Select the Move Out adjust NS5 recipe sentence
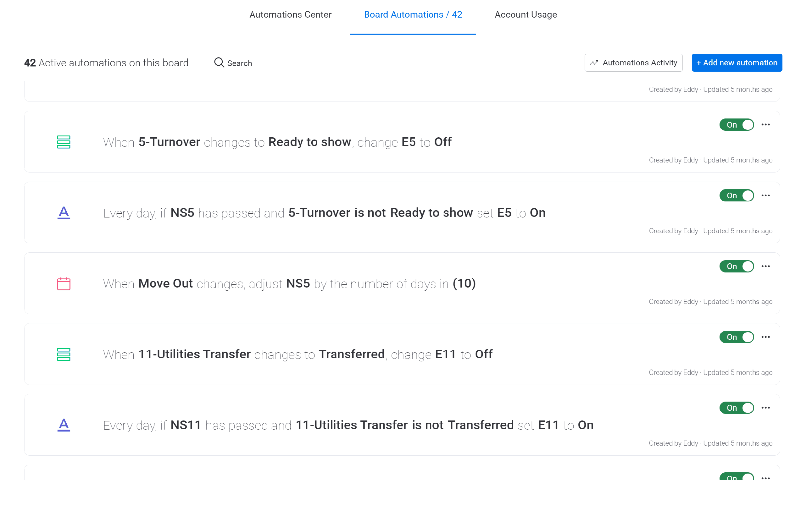 coord(289,284)
